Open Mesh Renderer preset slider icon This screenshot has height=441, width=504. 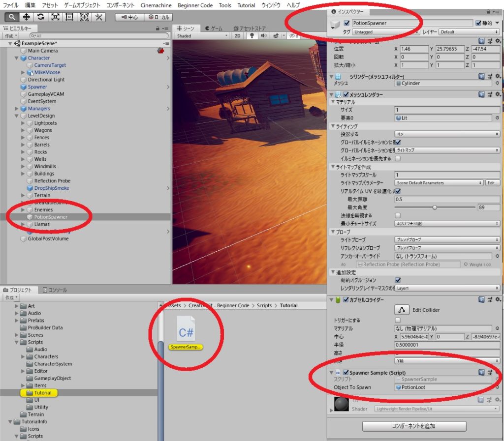click(x=490, y=94)
